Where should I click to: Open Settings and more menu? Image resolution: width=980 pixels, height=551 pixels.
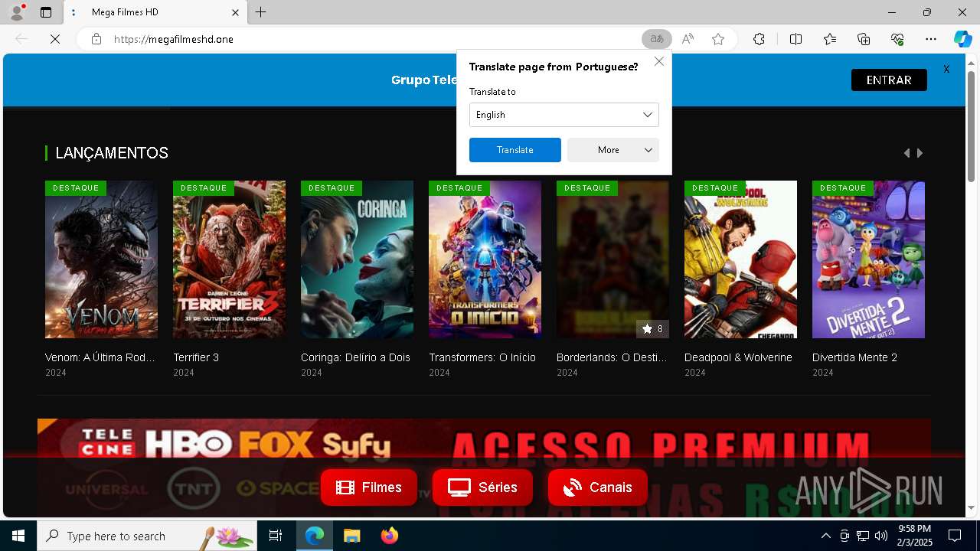tap(931, 39)
